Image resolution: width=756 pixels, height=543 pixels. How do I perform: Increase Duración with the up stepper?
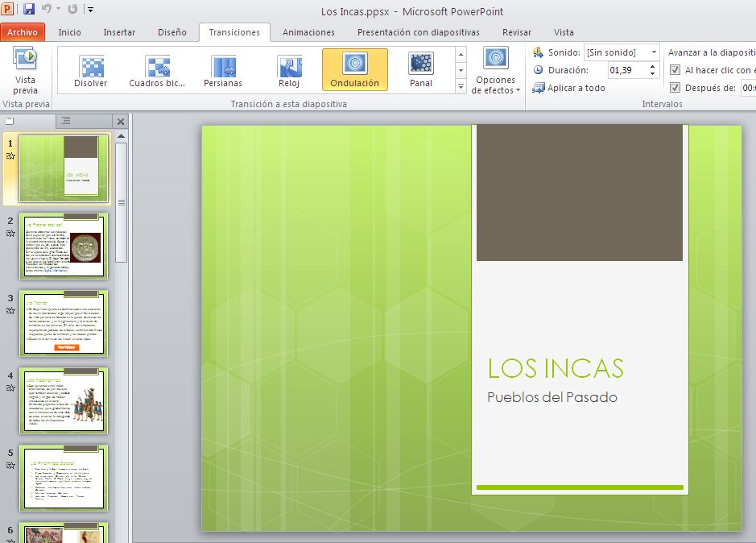point(652,67)
